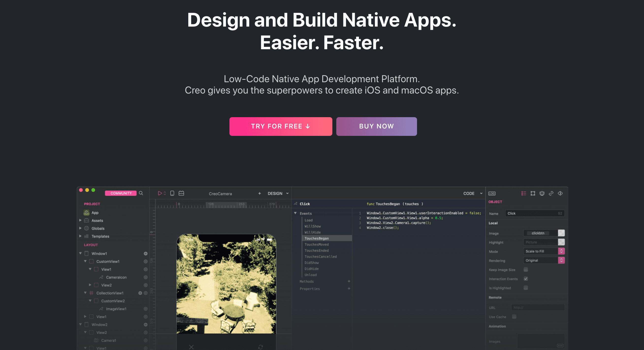Add item to CollectionView1 with plus
Screen dimensions: 644x350
point(140,293)
